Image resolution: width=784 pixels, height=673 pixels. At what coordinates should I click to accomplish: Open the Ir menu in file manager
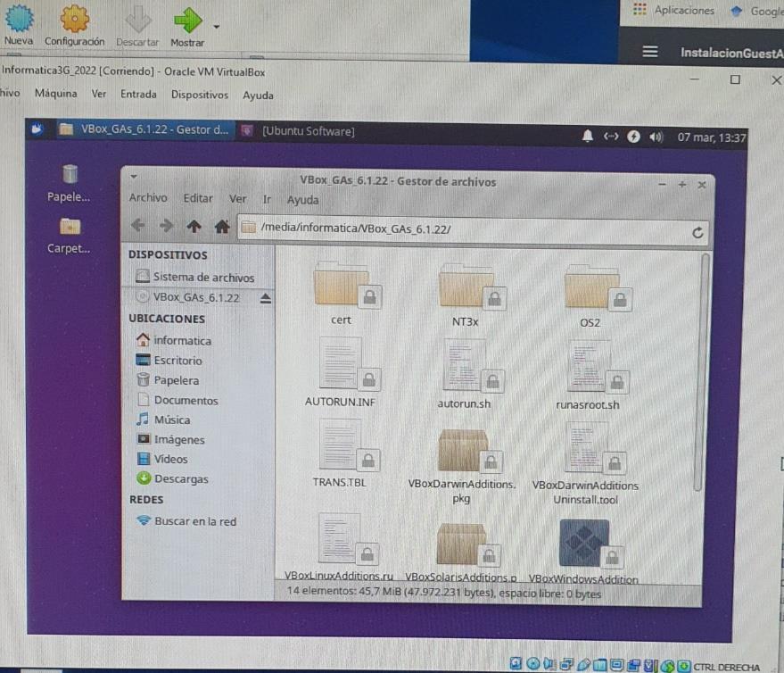tap(267, 200)
